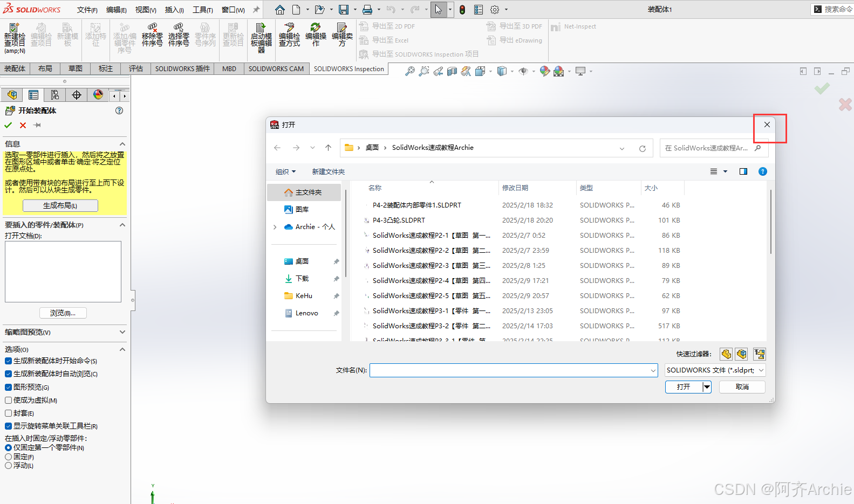The width and height of the screenshot is (854, 504).
Task: Open the ConfigurationManager tab icon
Action: [55, 95]
